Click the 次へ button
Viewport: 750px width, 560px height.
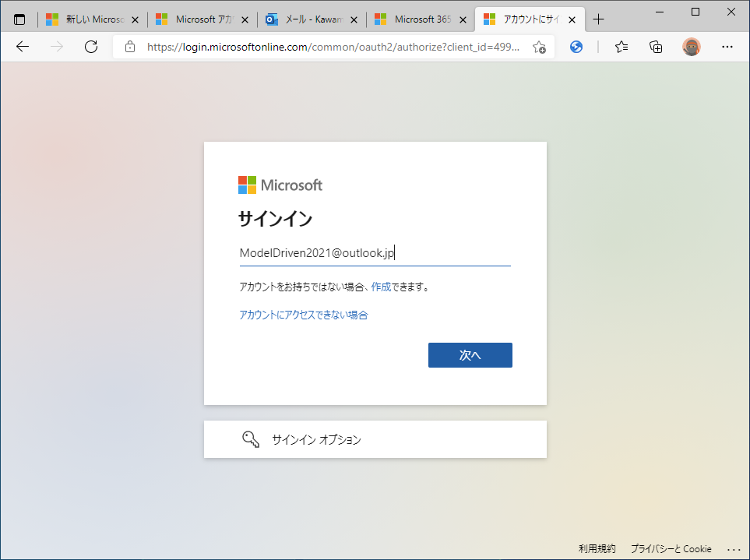pyautogui.click(x=470, y=355)
